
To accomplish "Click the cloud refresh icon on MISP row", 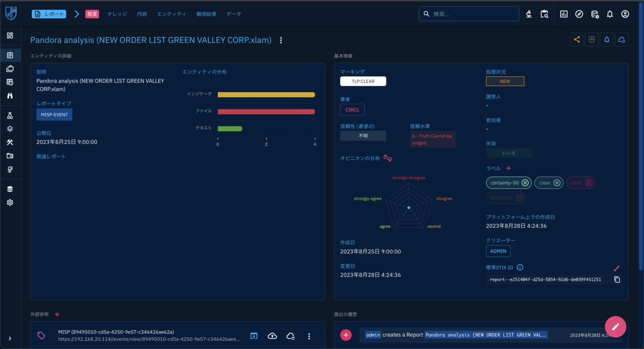I will [x=290, y=336].
